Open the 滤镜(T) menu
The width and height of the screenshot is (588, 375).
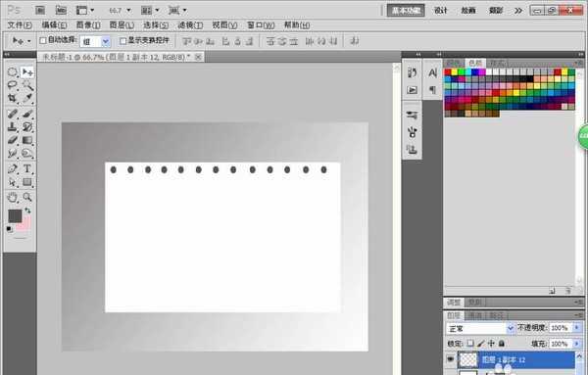[190, 25]
